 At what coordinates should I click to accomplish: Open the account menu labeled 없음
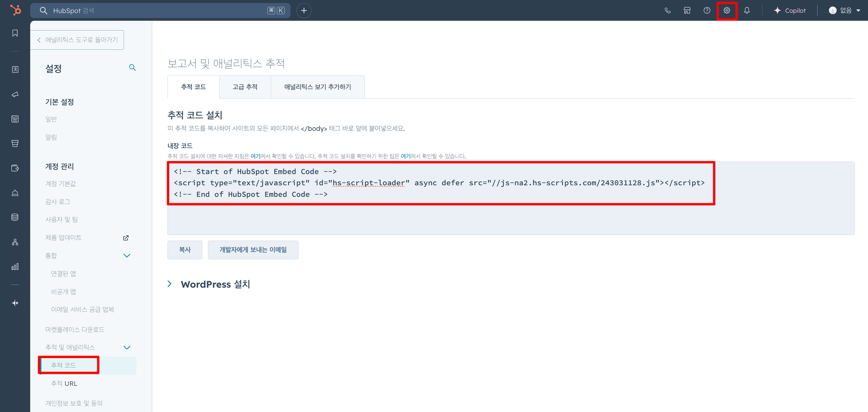pos(845,10)
